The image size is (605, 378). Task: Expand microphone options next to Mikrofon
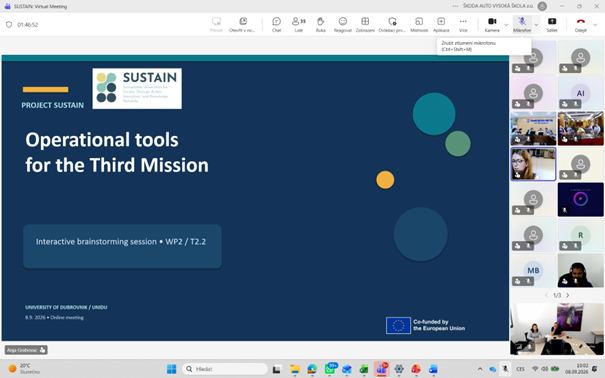pos(536,25)
